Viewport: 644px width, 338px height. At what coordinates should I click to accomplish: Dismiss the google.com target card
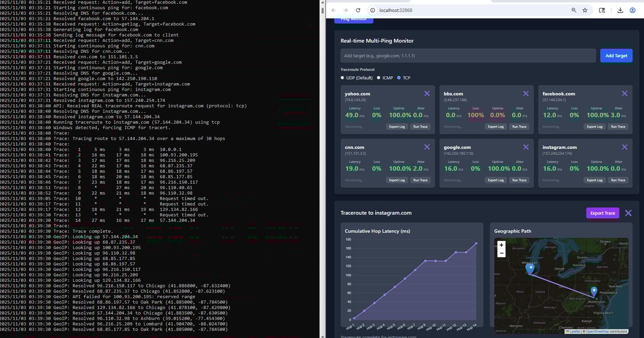point(525,147)
